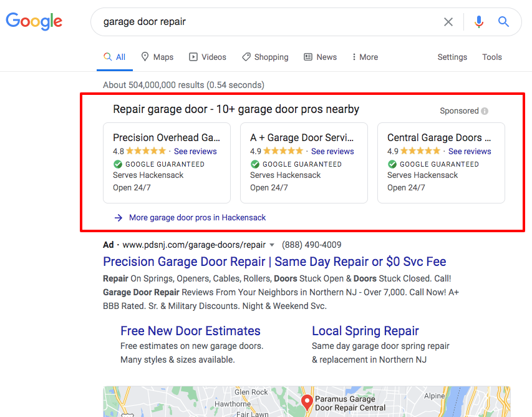The width and height of the screenshot is (532, 417).
Task: Open the Central Garage Doors card title
Action: tap(439, 137)
